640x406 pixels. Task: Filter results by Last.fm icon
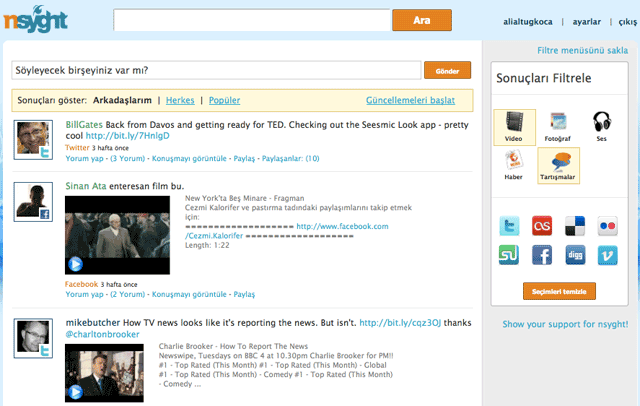point(542,226)
